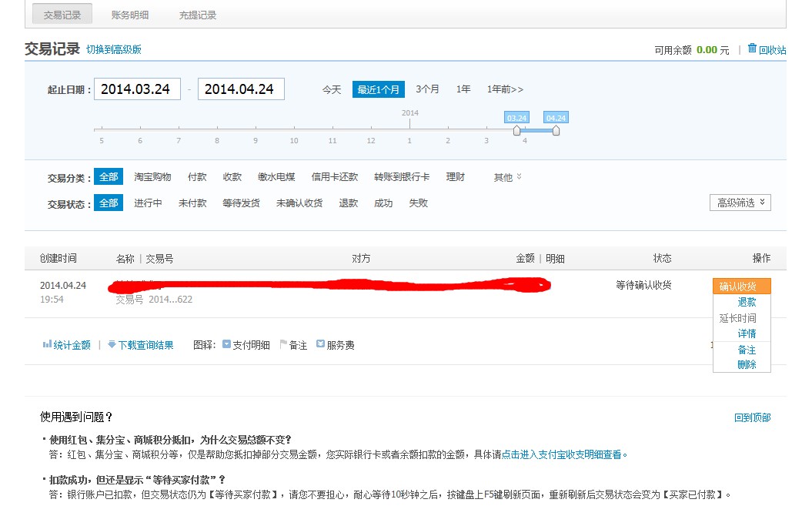Click the 2014 marker on the timeline
This screenshot has height=506, width=812.
tap(409, 113)
